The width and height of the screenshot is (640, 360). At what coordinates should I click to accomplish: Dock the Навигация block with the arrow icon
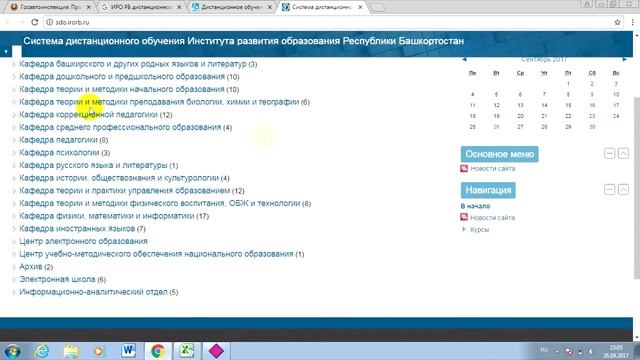tap(623, 189)
